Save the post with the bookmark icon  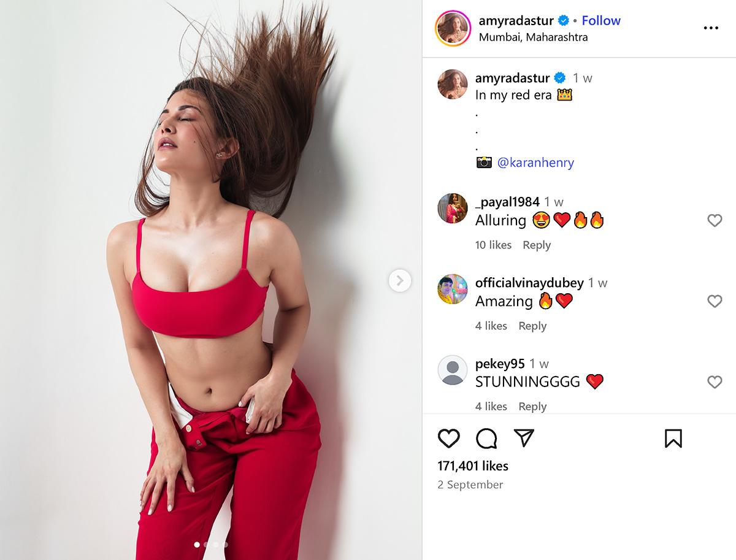point(673,438)
